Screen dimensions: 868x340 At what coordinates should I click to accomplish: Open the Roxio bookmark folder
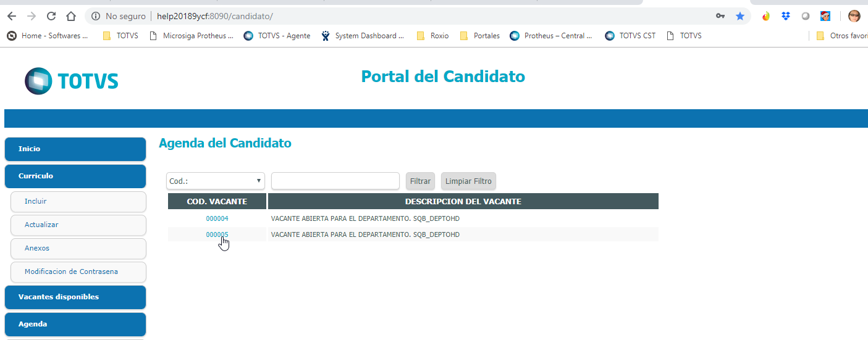[x=432, y=36]
